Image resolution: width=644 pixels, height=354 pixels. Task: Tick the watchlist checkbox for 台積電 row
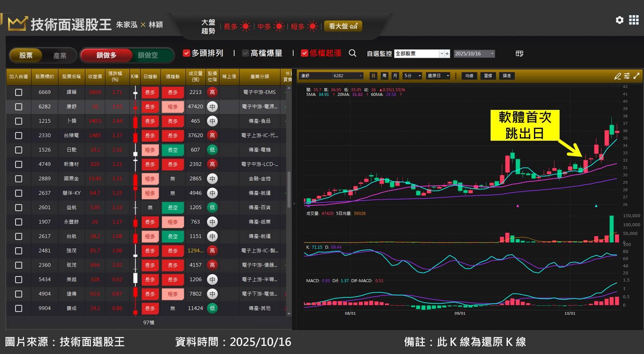pos(19,135)
